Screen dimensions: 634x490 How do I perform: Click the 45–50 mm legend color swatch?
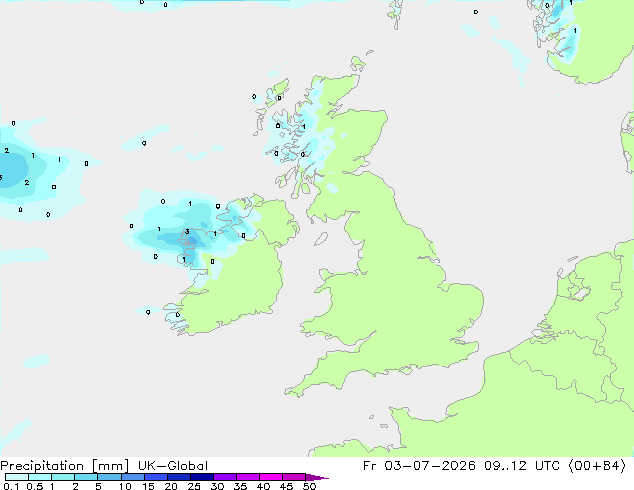(294, 477)
